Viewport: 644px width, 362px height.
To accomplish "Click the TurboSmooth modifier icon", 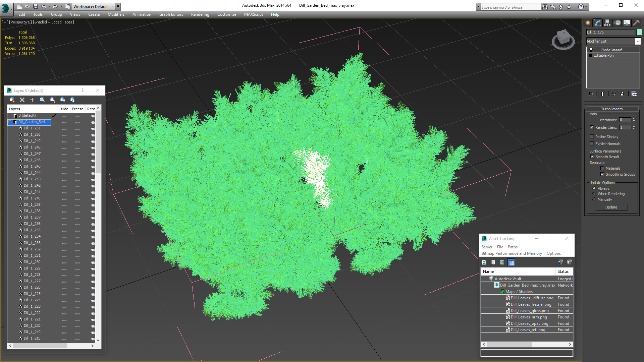I will (592, 50).
